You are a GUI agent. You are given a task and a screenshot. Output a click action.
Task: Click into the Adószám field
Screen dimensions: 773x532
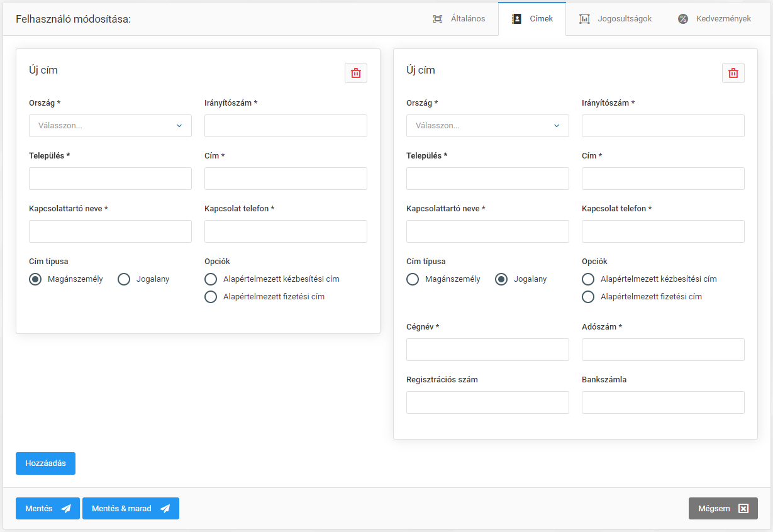coord(663,350)
